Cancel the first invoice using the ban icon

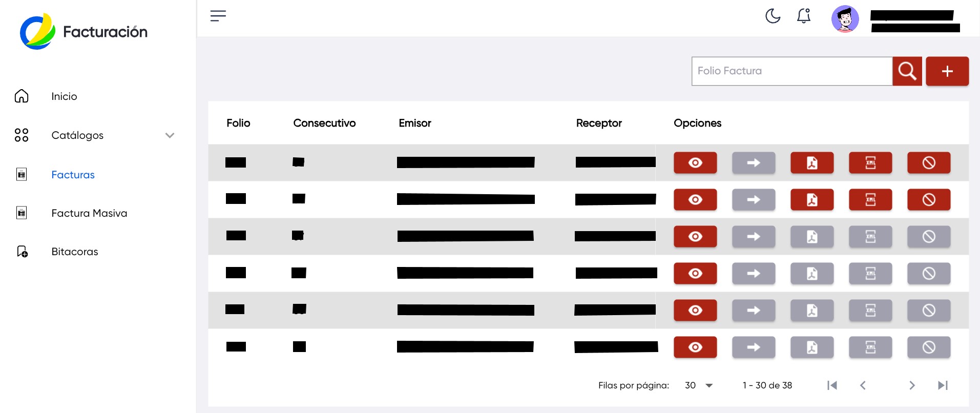(x=928, y=163)
